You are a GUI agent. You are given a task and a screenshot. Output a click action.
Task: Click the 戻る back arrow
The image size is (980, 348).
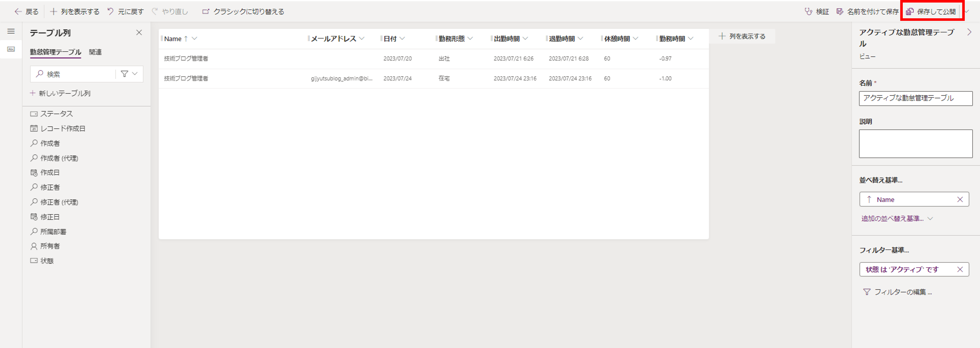(x=18, y=12)
